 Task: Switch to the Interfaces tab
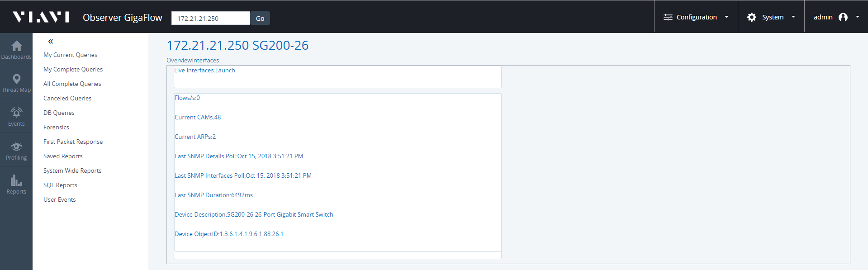coord(206,60)
